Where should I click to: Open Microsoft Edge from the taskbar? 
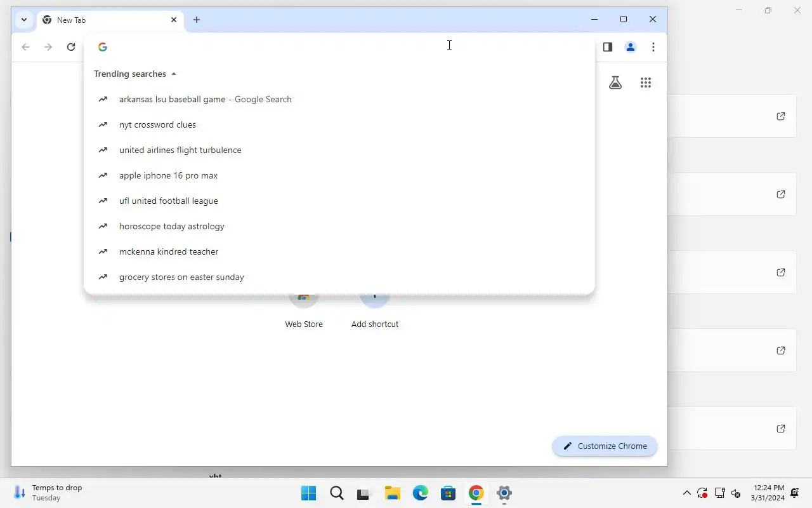[x=421, y=493]
